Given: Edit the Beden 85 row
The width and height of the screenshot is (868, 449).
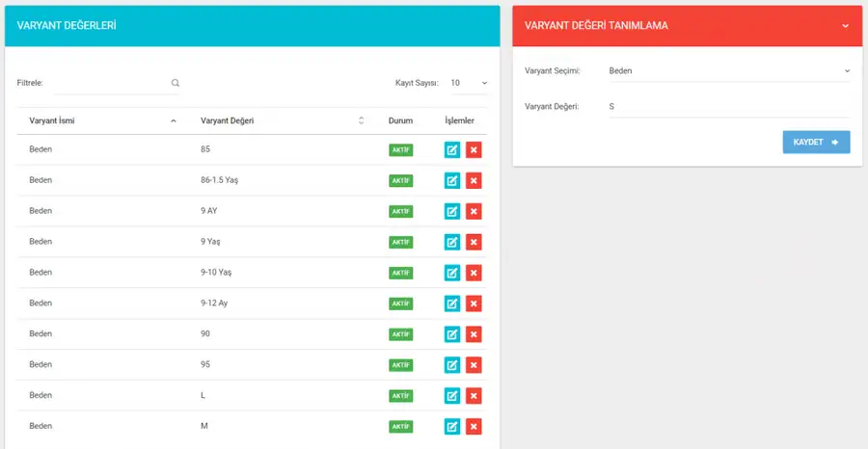Looking at the screenshot, I should tap(452, 150).
